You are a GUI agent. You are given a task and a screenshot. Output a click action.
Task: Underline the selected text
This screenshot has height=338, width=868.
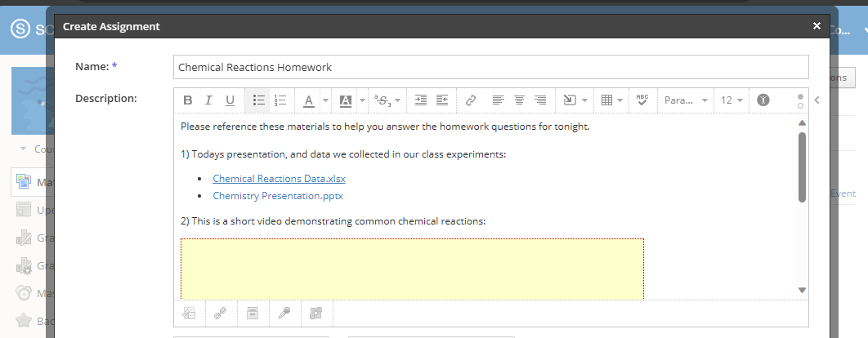(x=230, y=100)
